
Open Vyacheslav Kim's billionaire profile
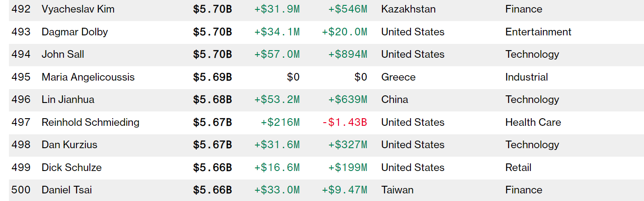[x=78, y=9]
